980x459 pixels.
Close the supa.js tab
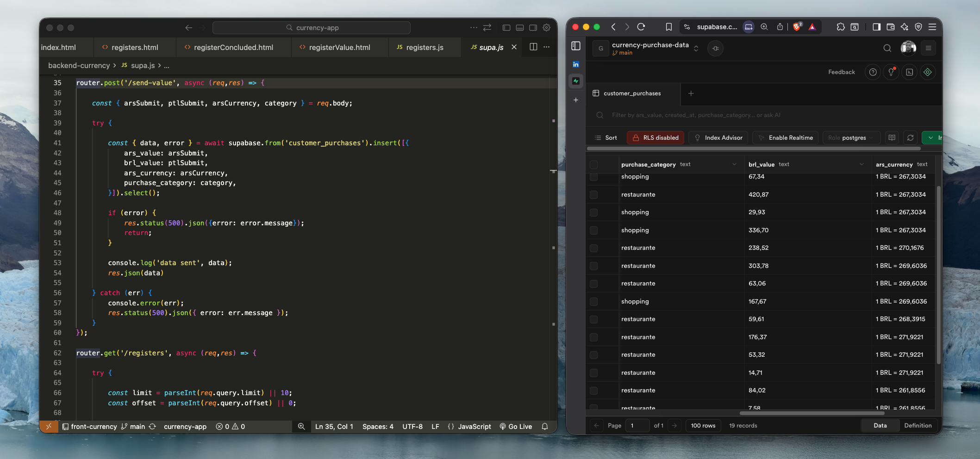514,47
